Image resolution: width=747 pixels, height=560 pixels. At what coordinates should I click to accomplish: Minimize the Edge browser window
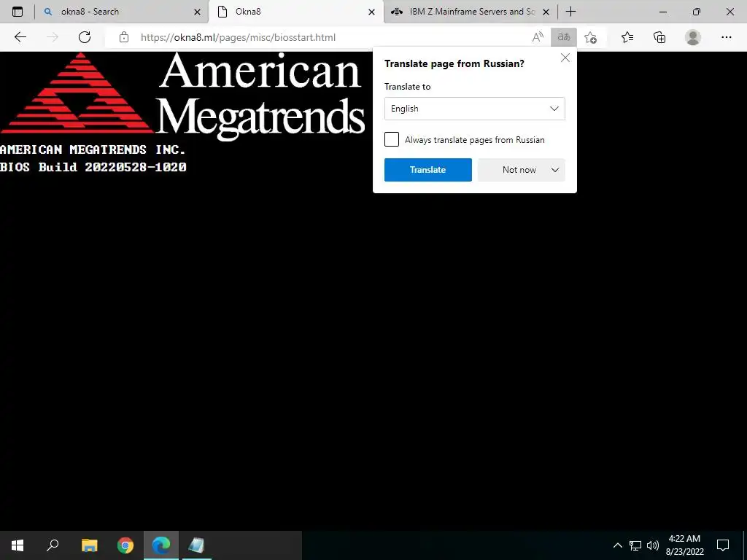click(x=662, y=12)
